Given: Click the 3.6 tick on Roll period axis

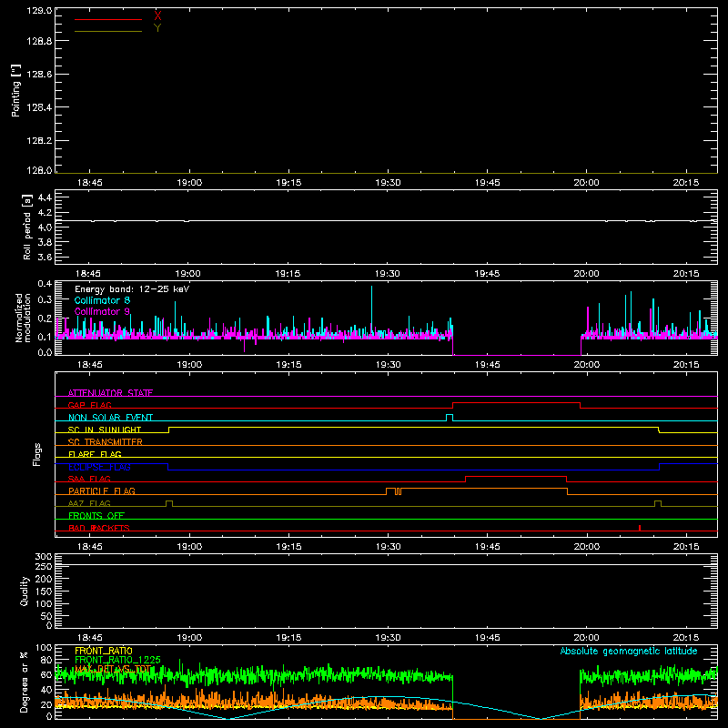Looking at the screenshot, I should tap(45, 257).
